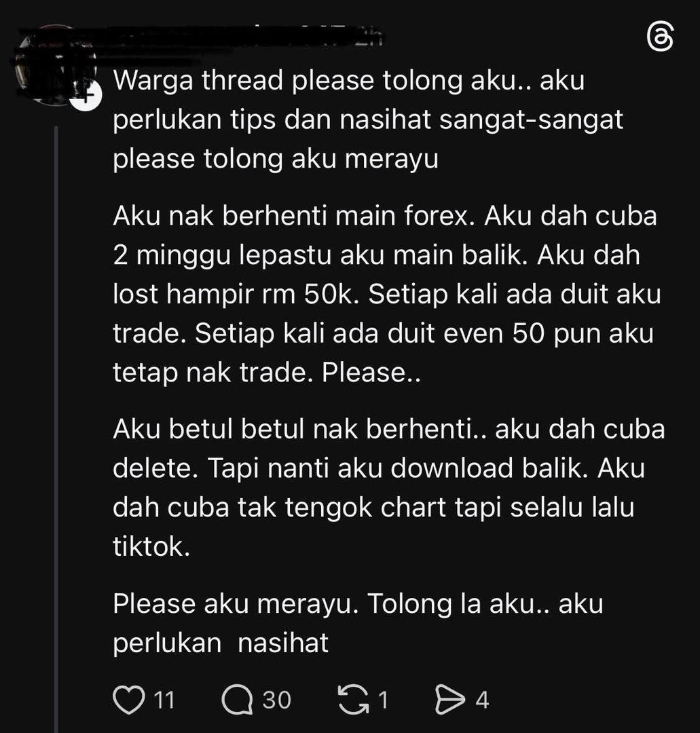The image size is (700, 733).
Task: Tap the share count showing 4
Action: tap(482, 700)
